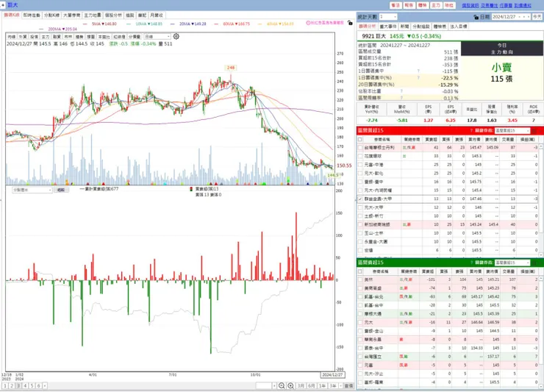
Task: Open the 重大事件 tab
Action: (388, 26)
